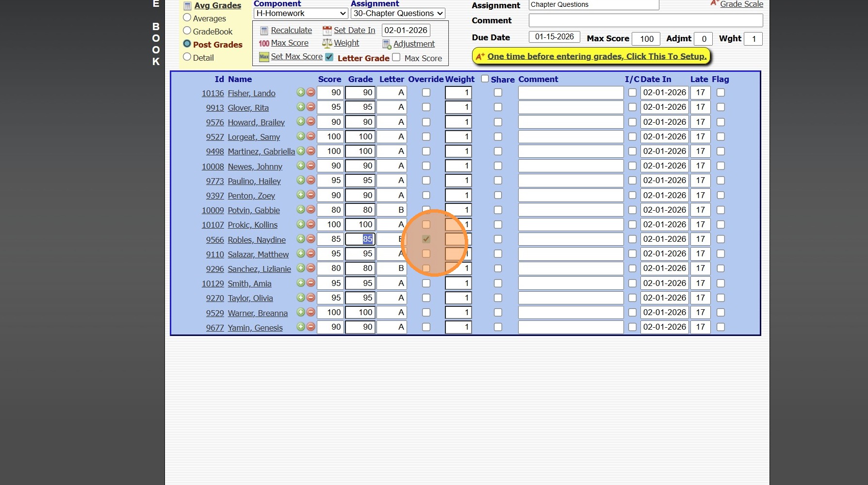
Task: Check Override box for Warner, Breanna
Action: tap(426, 313)
